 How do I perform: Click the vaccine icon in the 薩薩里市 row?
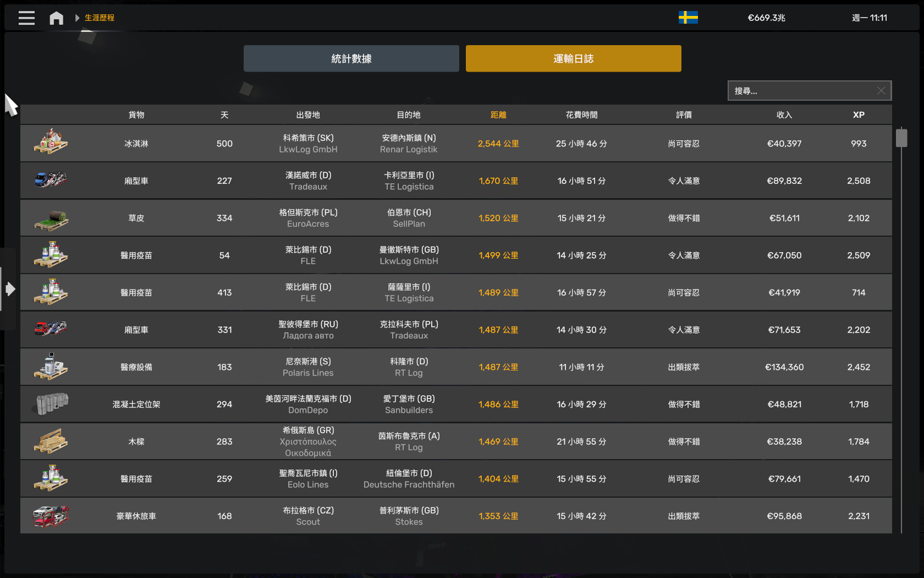coord(51,292)
